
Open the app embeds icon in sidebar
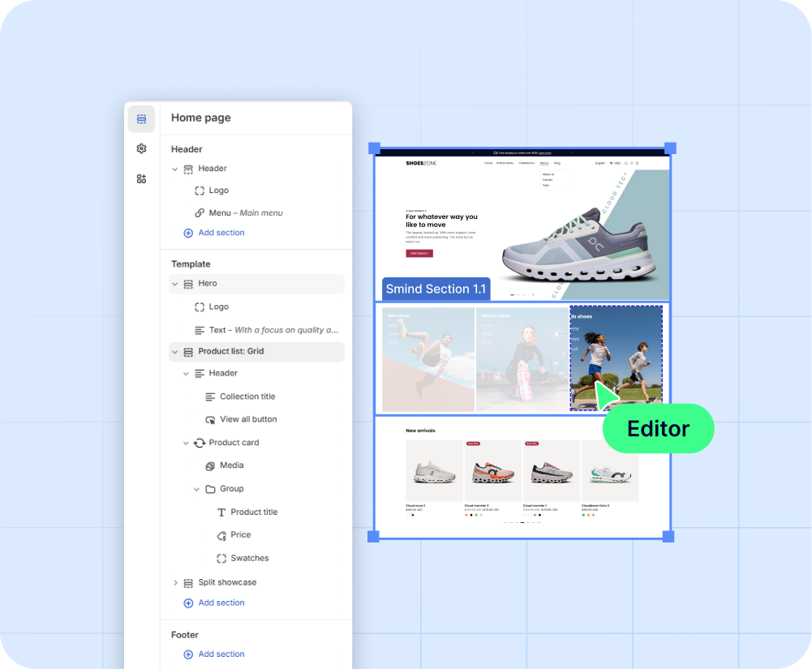click(141, 178)
